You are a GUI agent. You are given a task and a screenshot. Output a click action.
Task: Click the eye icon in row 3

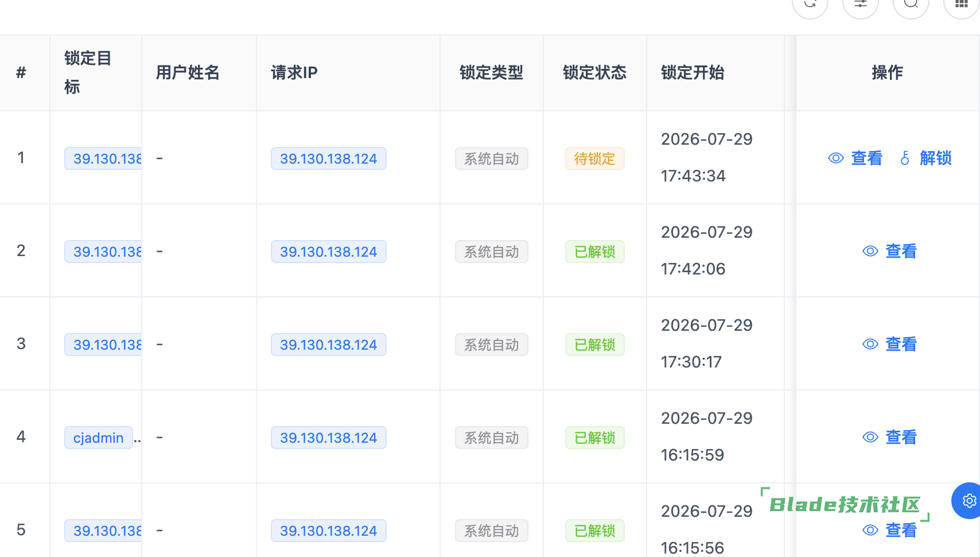(870, 344)
